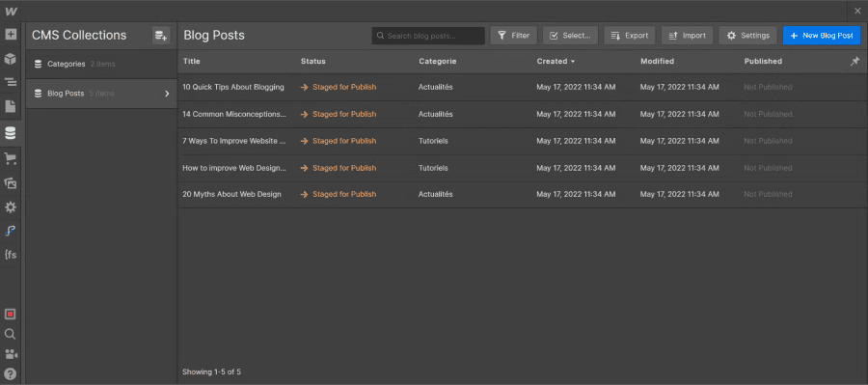Expand Blog Posts collection chevron
868x385 pixels.
click(x=167, y=94)
